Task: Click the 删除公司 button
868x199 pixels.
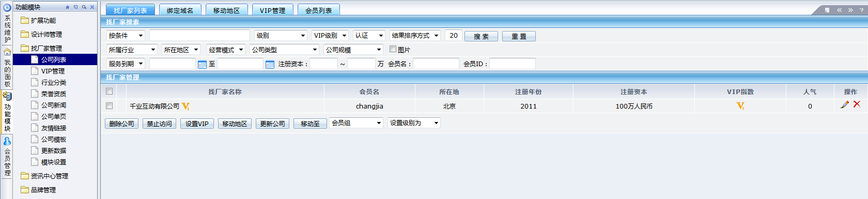Action: 121,124
